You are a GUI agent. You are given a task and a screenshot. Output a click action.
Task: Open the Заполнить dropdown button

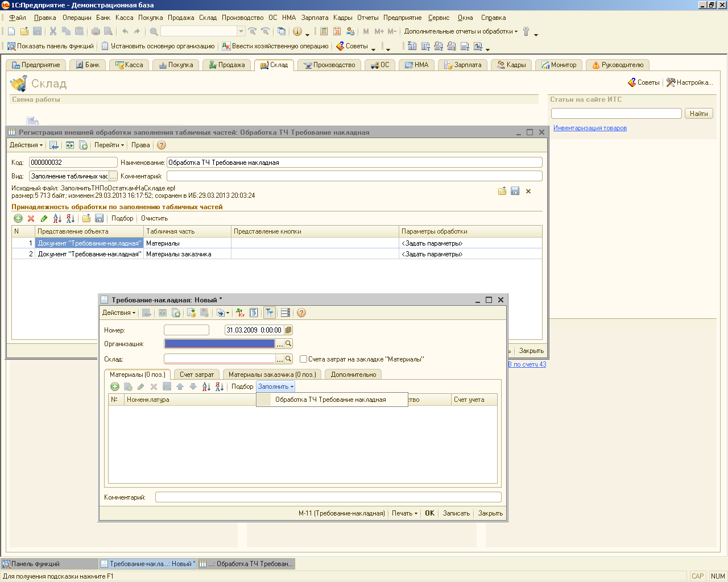click(276, 386)
